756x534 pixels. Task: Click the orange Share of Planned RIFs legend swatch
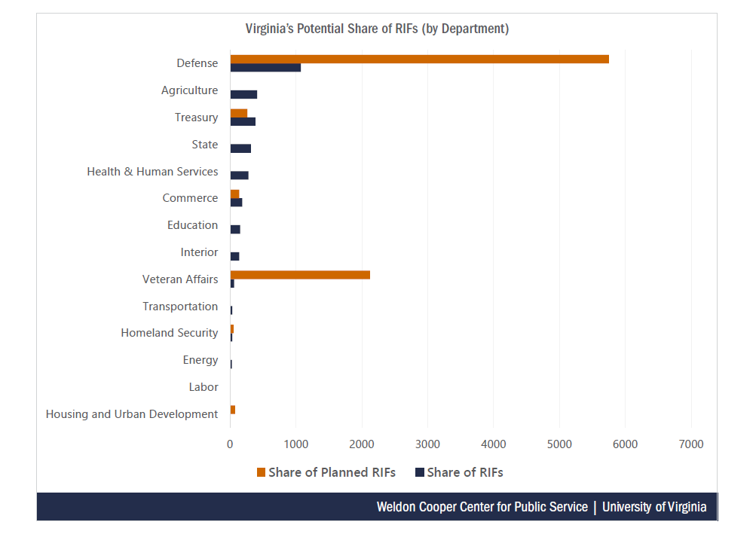(261, 473)
